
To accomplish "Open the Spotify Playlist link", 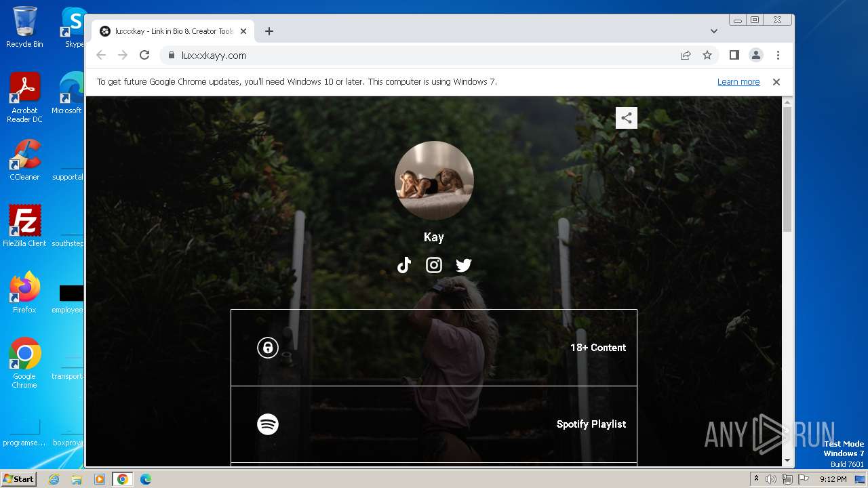I will pyautogui.click(x=434, y=424).
